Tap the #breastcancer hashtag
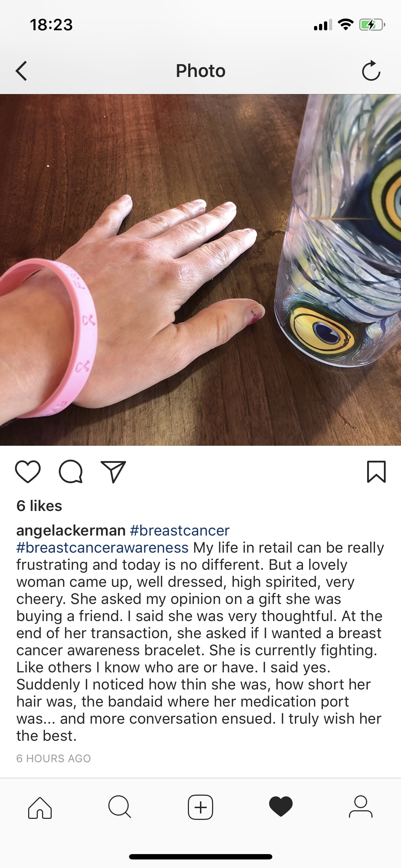This screenshot has height=868, width=401. (180, 531)
